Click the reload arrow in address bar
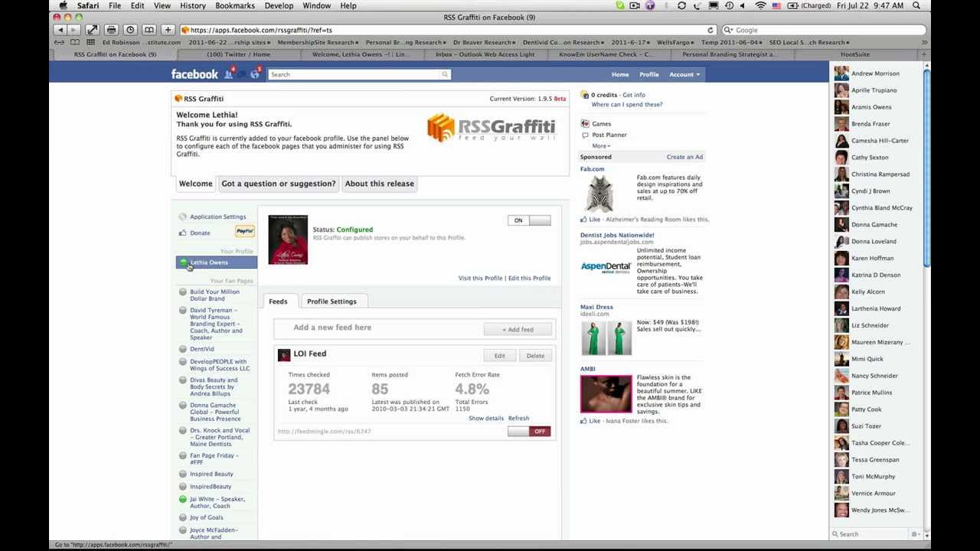 click(710, 30)
